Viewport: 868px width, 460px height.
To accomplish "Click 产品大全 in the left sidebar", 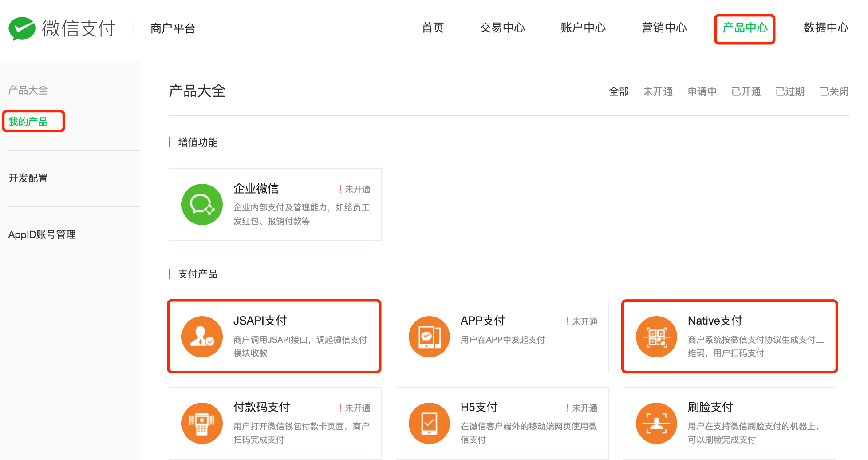I will 28,91.
